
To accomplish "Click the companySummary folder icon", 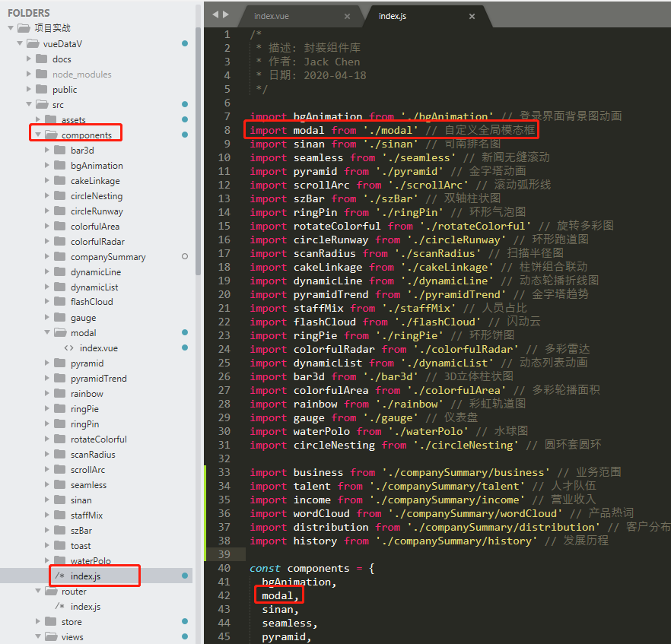I will (59, 256).
